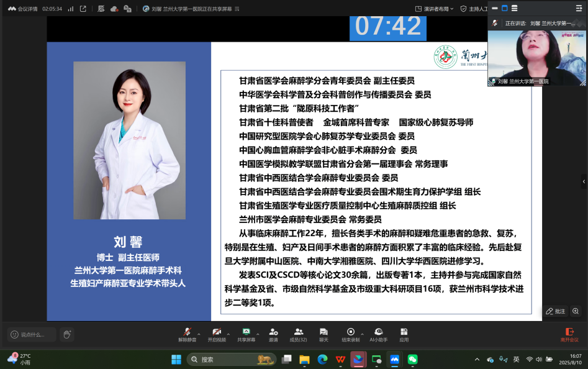
Task: Open the translation icon in top bar
Action: 127,9
